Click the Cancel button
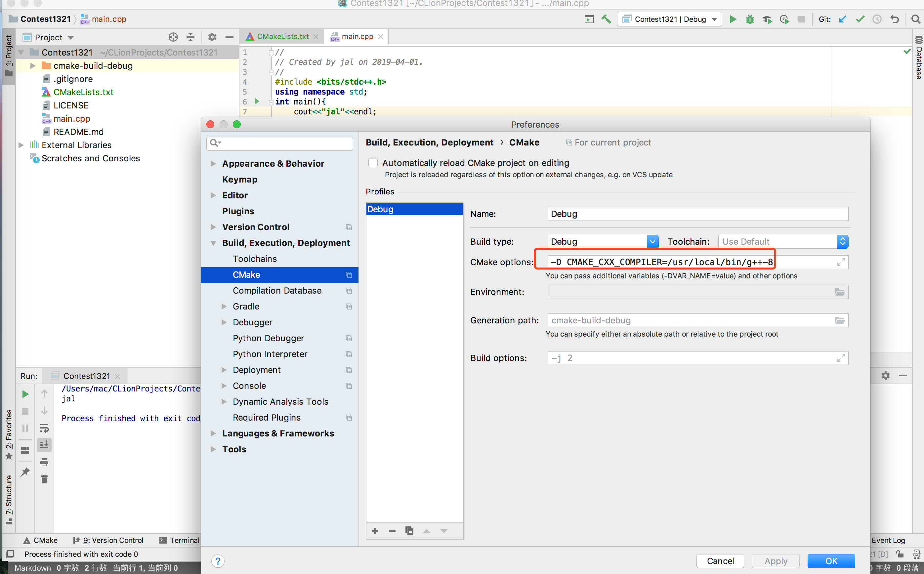The image size is (924, 574). coord(720,561)
